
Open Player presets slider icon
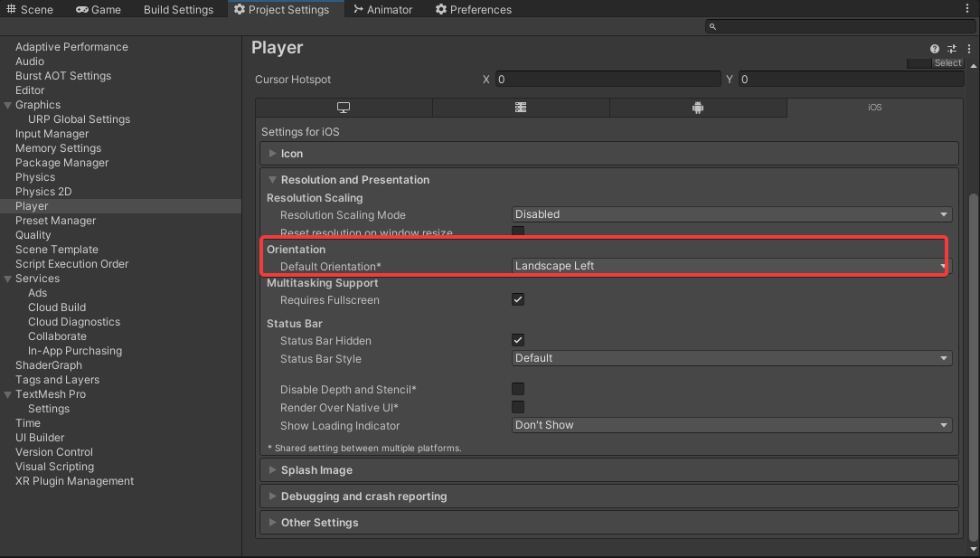click(x=951, y=49)
